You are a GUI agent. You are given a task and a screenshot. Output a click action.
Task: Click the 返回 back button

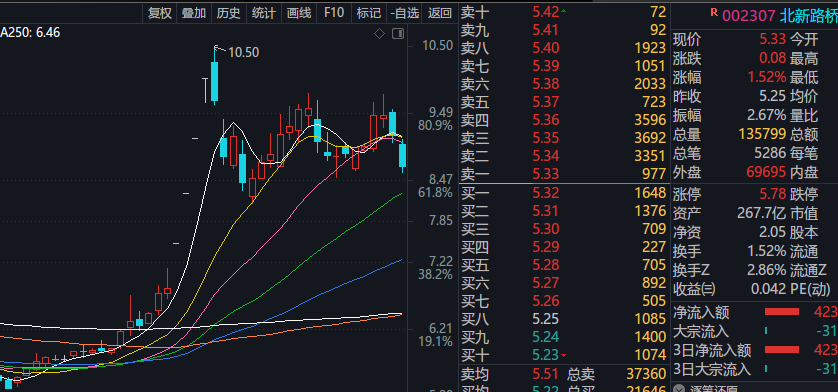(x=440, y=13)
